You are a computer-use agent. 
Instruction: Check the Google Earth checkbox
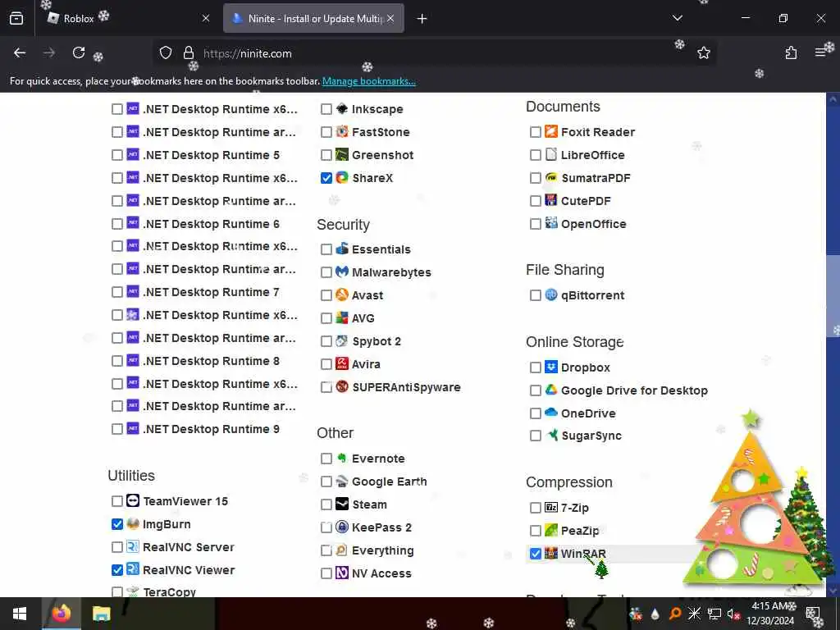coord(326,482)
